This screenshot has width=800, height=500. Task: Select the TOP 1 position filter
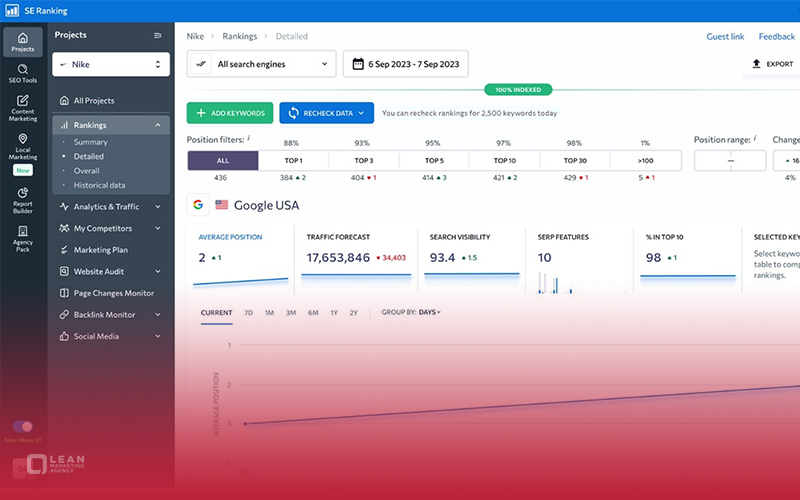click(x=293, y=161)
